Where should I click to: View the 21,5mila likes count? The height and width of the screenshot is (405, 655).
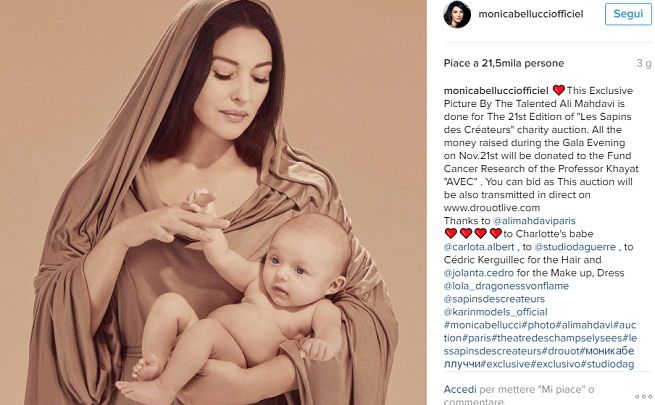pos(504,63)
